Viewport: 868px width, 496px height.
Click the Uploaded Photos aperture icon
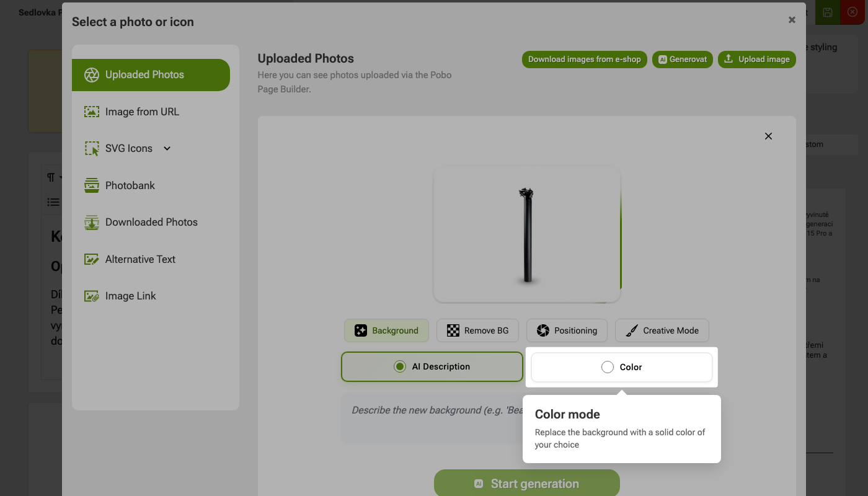[92, 75]
